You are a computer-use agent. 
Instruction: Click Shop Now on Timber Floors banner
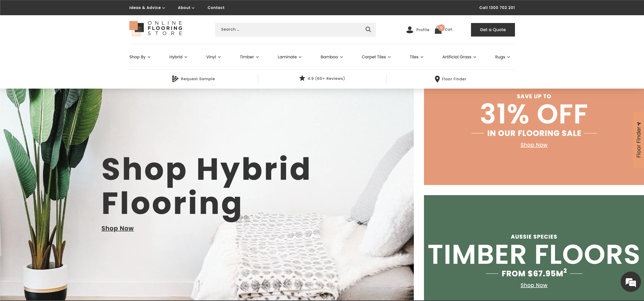coord(534,285)
